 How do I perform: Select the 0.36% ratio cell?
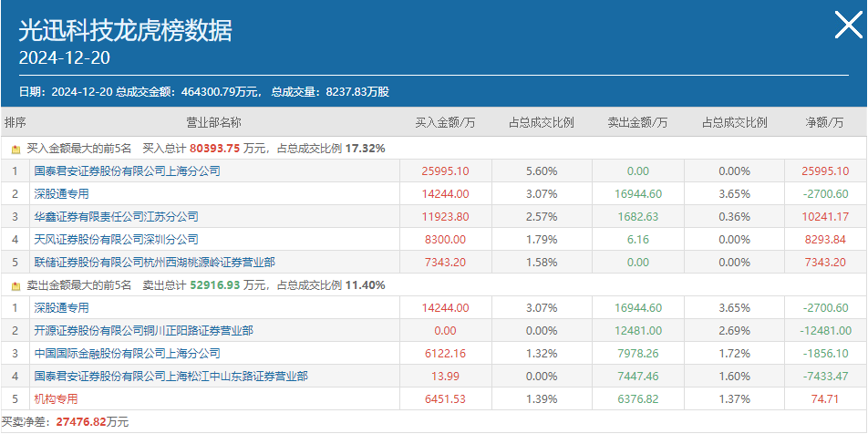[x=734, y=216]
